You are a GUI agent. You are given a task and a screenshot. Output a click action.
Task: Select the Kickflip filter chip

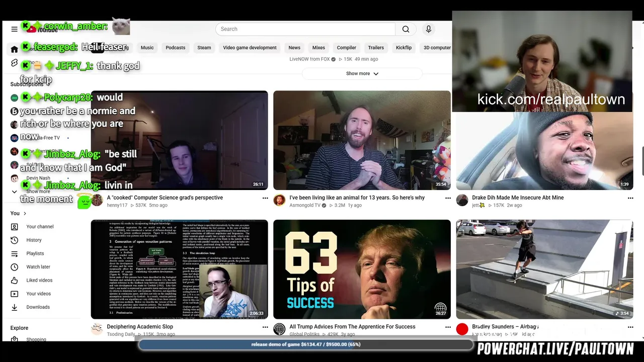click(404, 48)
